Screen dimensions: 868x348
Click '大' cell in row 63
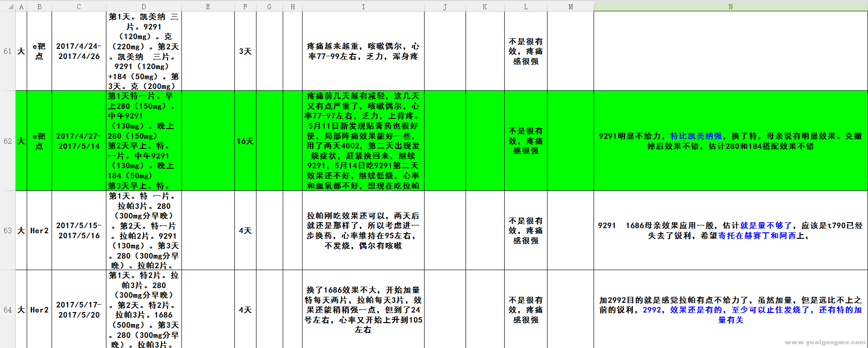pos(21,230)
